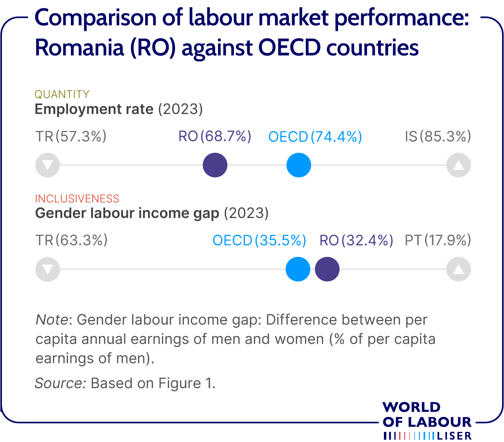Click the IS (85.3%) label
The image size is (504, 442).
click(438, 136)
